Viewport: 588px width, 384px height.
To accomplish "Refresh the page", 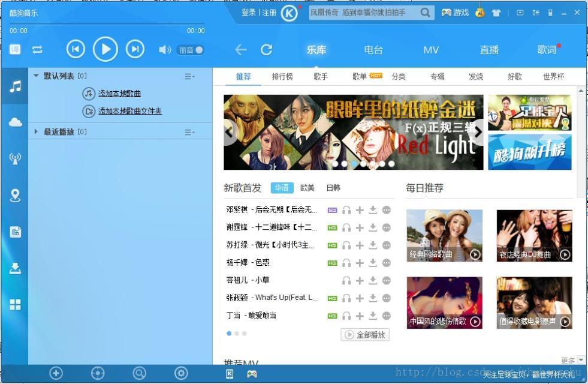I will coord(266,50).
